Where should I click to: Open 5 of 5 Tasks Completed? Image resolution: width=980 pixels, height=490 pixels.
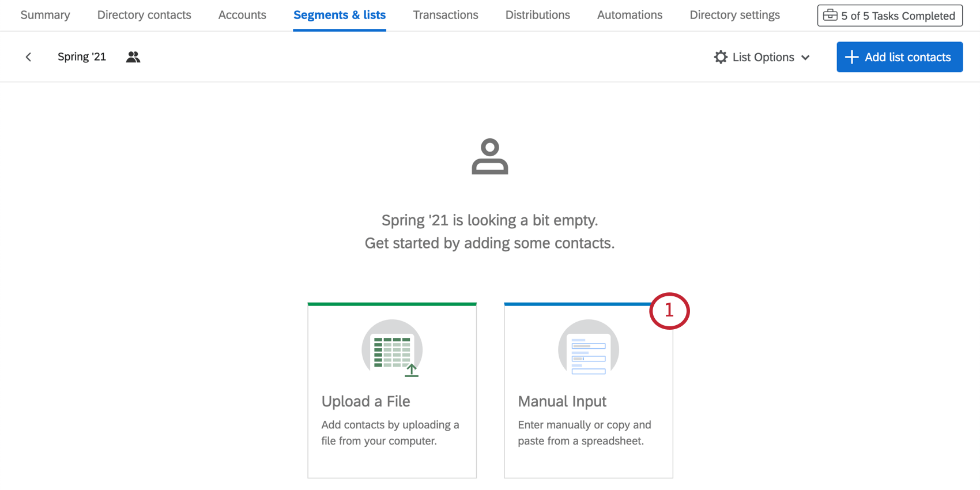coord(889,15)
